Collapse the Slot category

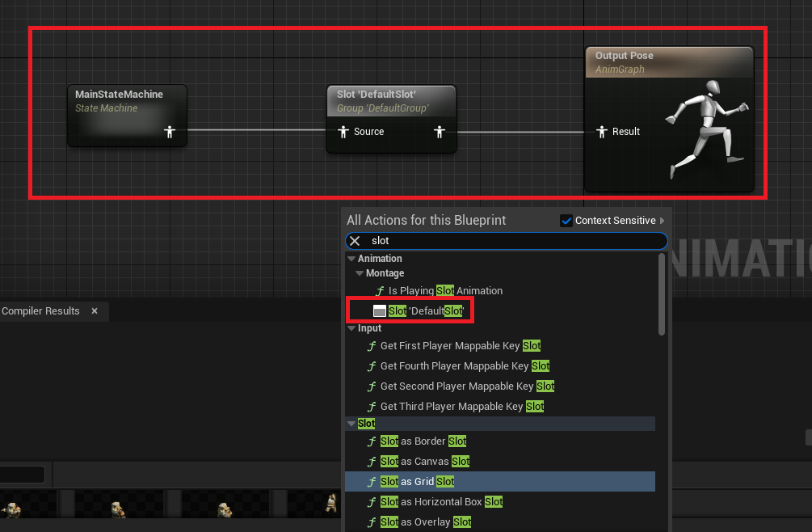pos(351,424)
